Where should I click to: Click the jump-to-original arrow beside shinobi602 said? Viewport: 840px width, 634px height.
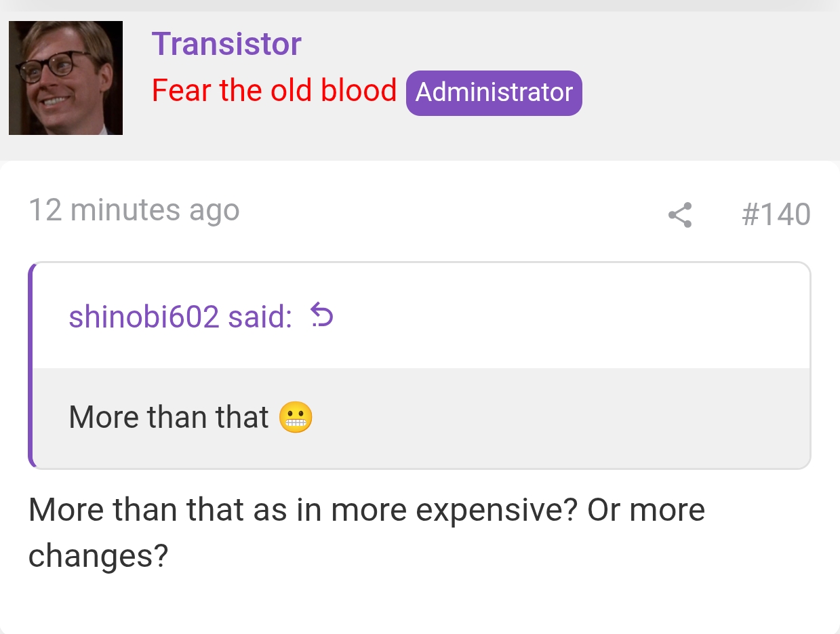coord(322,315)
